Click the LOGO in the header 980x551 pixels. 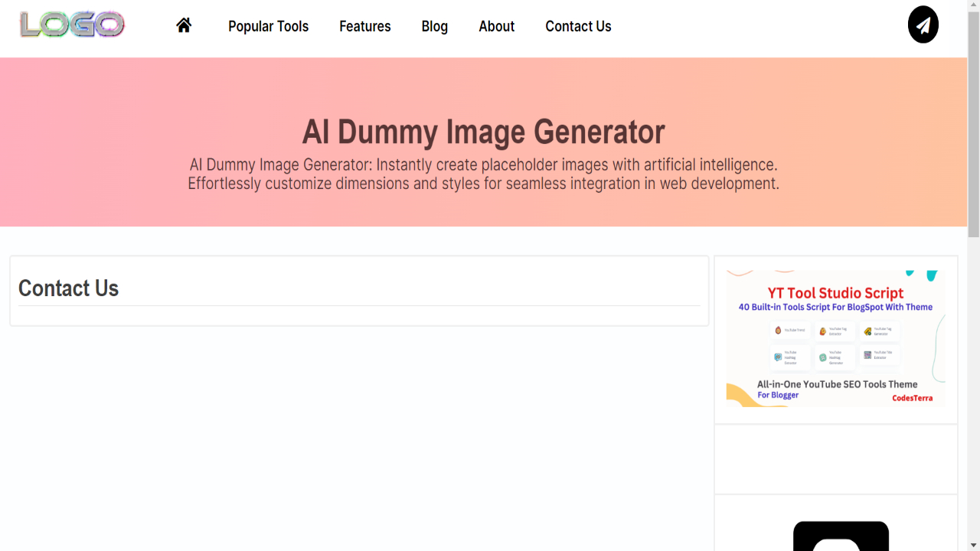click(x=71, y=24)
